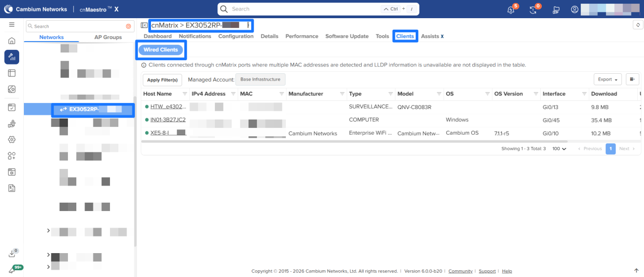Click Host Name column filter icon
Screen dimensions: 644x277
[185, 94]
